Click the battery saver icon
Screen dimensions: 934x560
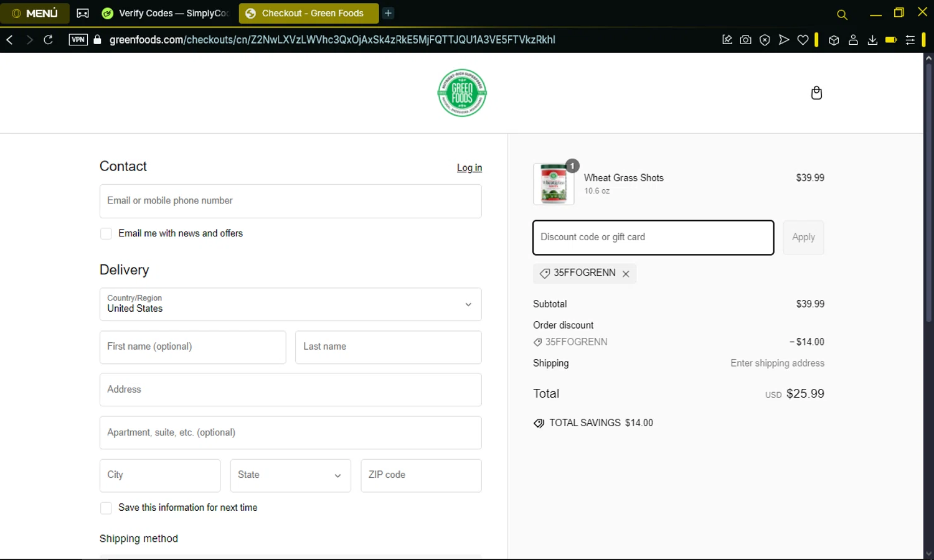pos(891,40)
